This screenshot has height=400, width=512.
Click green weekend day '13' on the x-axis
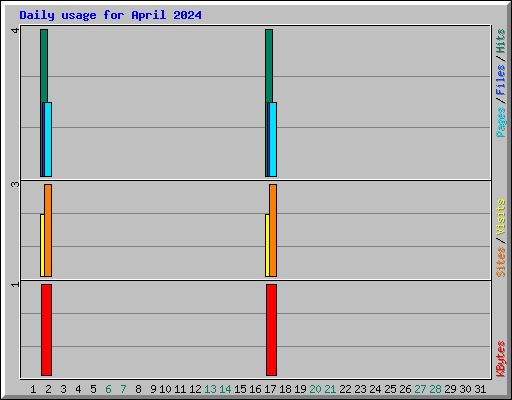coord(210,389)
